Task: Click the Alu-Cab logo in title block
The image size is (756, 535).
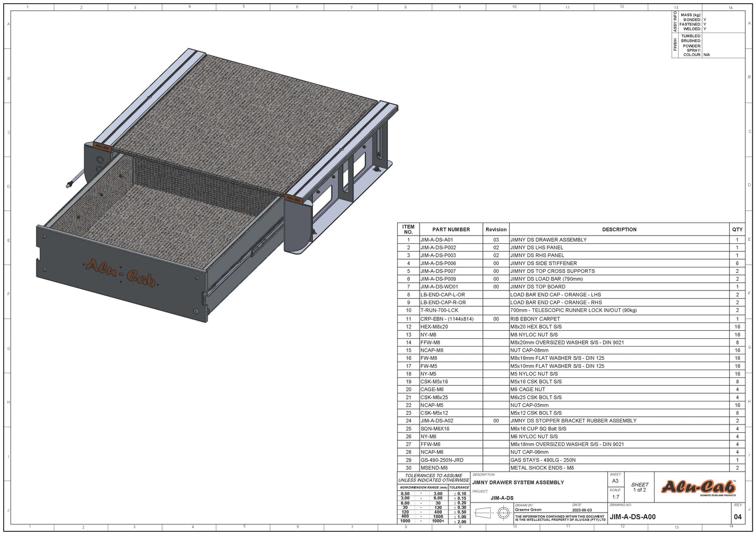Action: click(x=698, y=487)
